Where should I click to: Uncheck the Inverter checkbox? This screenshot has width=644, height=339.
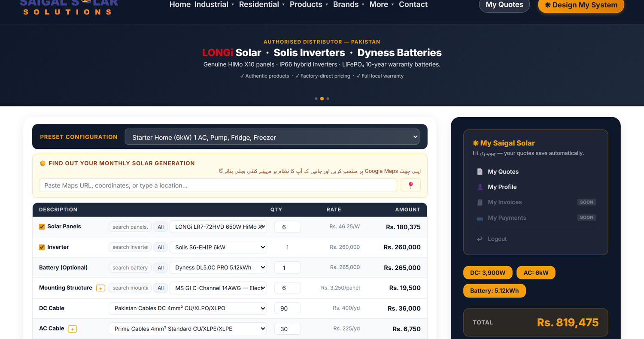42,247
